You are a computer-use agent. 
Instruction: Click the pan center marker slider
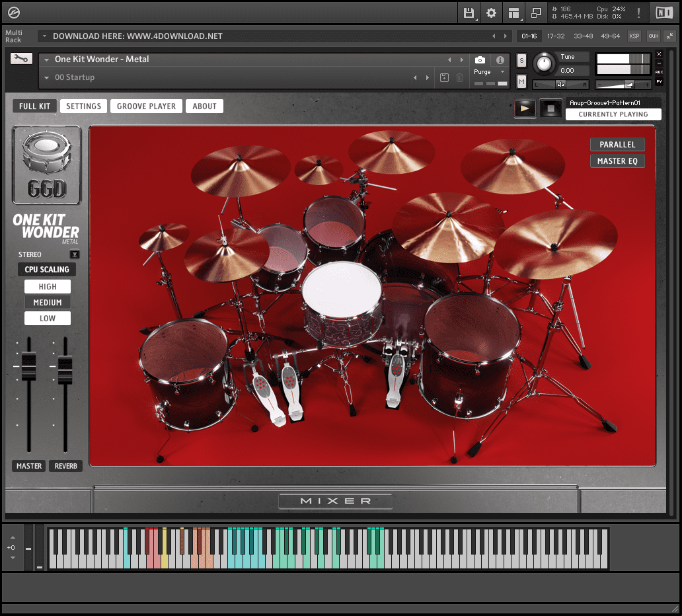coord(560,85)
